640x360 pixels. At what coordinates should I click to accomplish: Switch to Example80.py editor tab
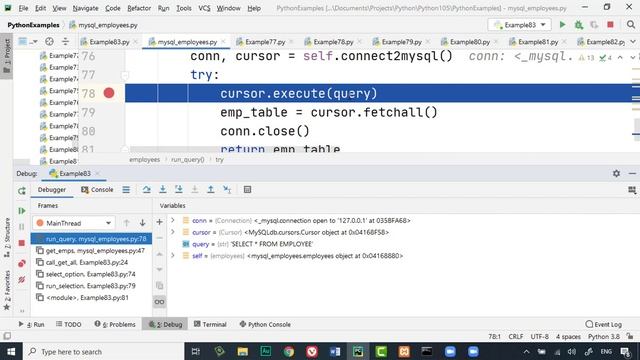coord(470,42)
